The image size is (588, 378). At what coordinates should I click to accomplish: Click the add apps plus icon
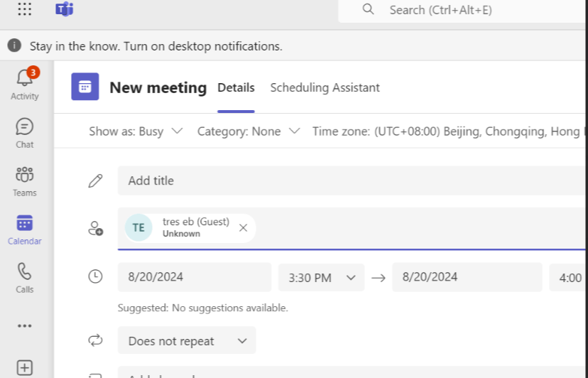(25, 367)
